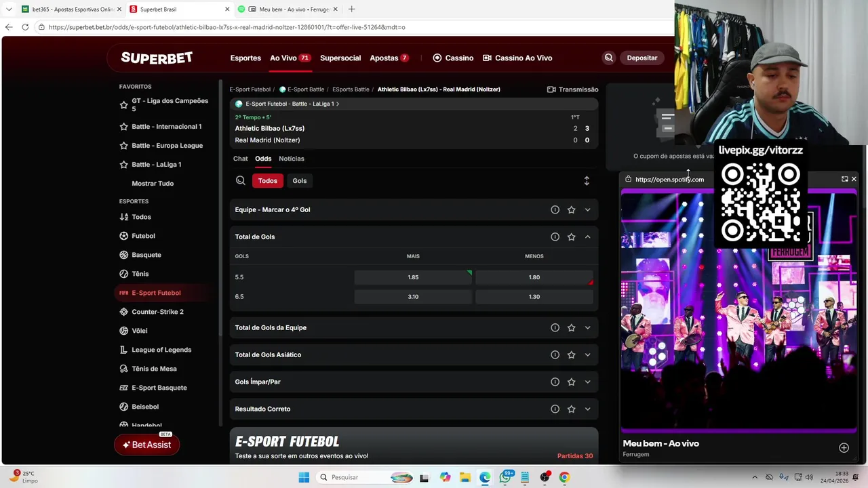Click Mostrar Tudo in favorites

(153, 184)
